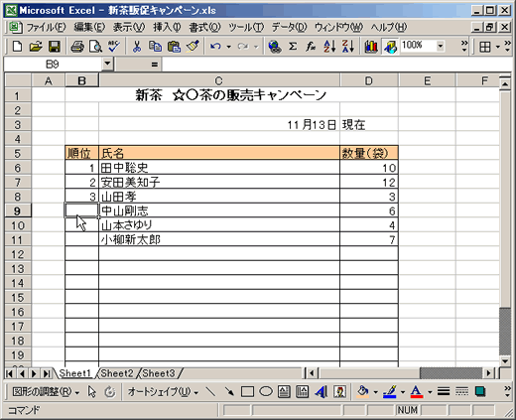This screenshot has height=420, width=516.
Task: Toggle the Drawing toolbar button
Action: pyautogui.click(x=390, y=47)
